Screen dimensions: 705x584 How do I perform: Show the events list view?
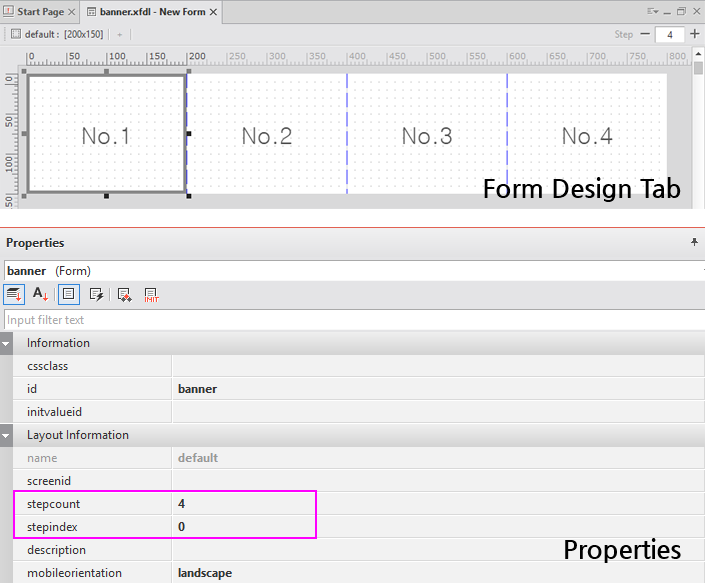coord(96,294)
